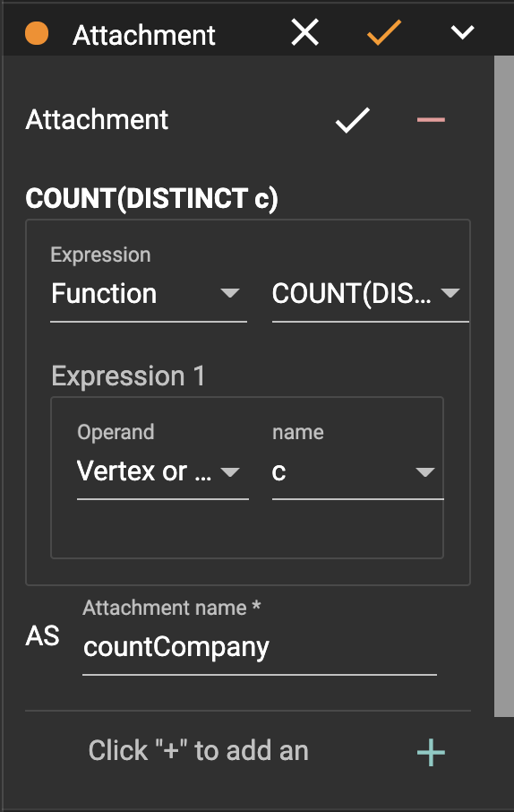The height and width of the screenshot is (812, 514).
Task: Remove attachment with red minus icon
Action: (x=431, y=120)
